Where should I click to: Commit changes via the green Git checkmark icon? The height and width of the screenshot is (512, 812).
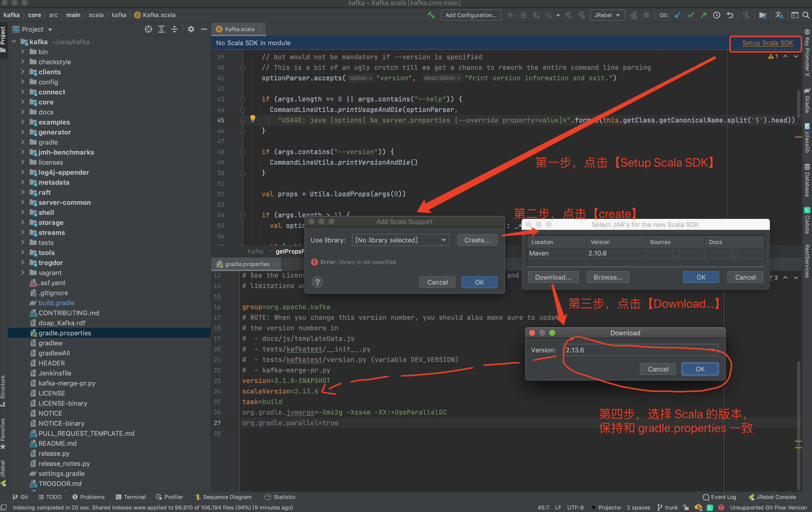click(x=691, y=15)
